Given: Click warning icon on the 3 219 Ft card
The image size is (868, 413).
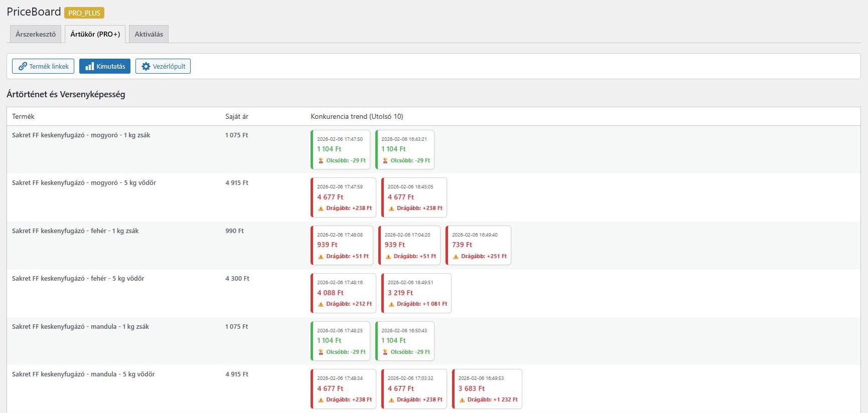Looking at the screenshot, I should point(391,304).
